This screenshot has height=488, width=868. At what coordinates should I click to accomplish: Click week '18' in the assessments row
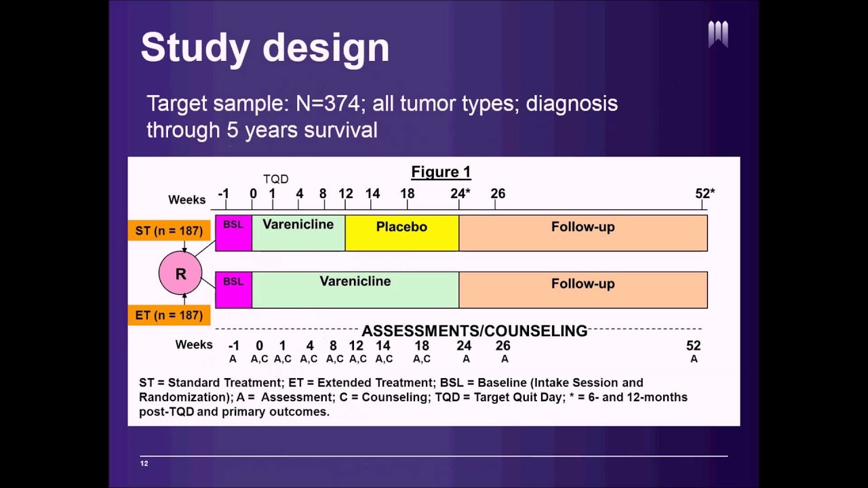click(422, 346)
